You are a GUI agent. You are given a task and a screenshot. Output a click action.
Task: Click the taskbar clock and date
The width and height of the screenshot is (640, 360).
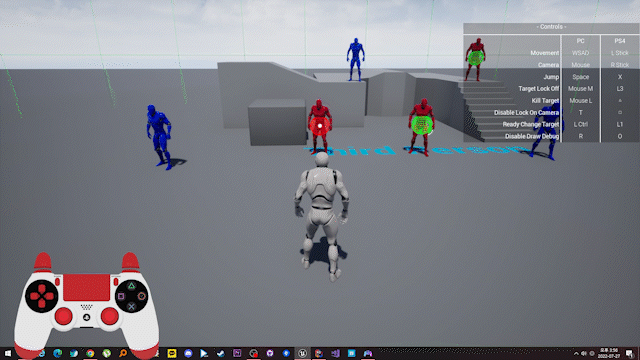tap(609, 353)
